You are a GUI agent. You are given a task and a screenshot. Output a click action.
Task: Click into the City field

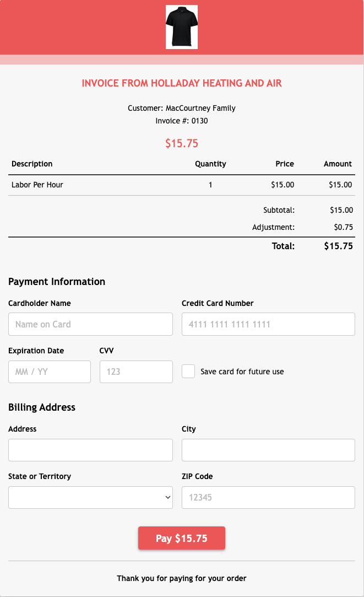[268, 450]
